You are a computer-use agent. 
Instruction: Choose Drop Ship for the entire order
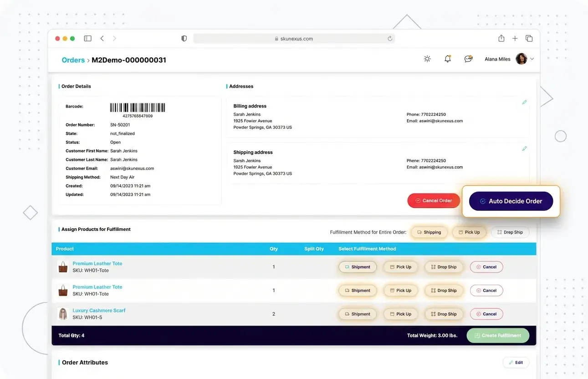click(510, 232)
